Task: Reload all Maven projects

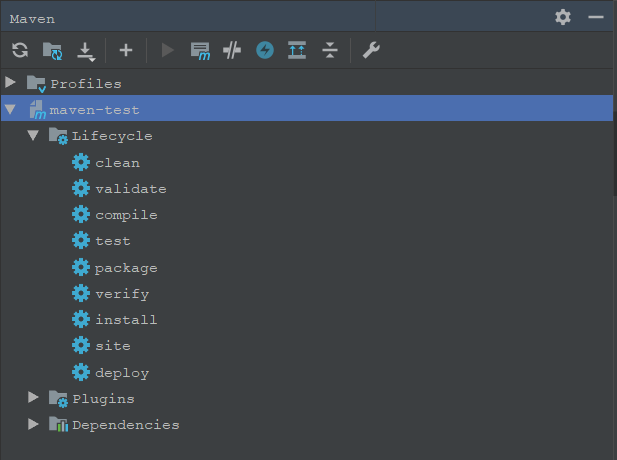Action: point(20,50)
